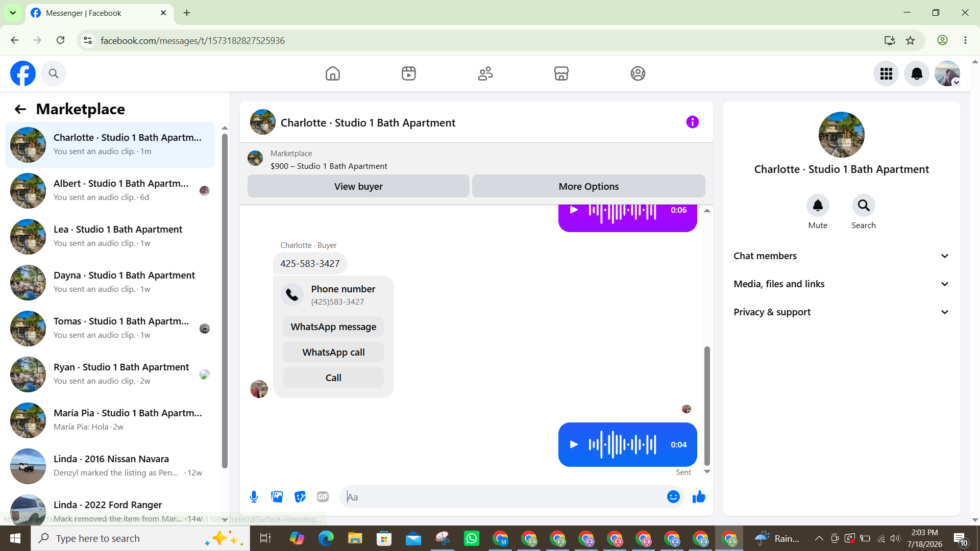Open Microsoft Edge from the taskbar
The width and height of the screenshot is (980, 551).
click(x=326, y=538)
